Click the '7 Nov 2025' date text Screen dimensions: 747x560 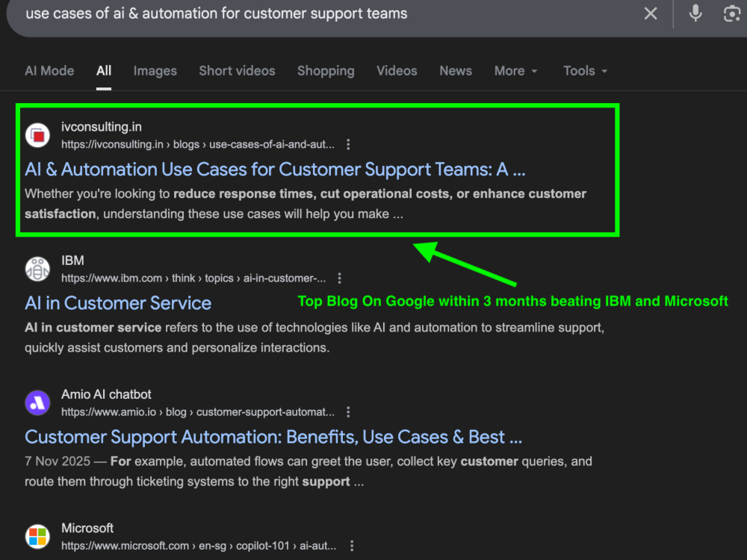58,461
